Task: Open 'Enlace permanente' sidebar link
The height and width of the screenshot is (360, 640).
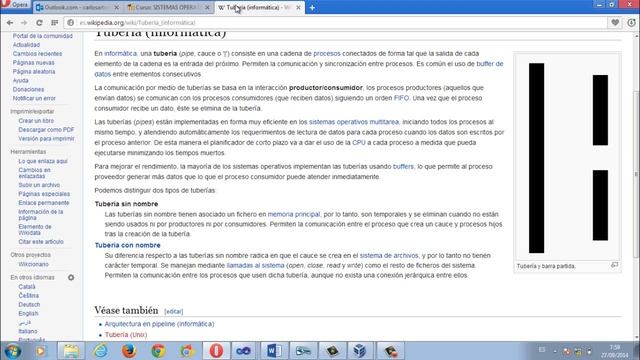Action: 44,203
